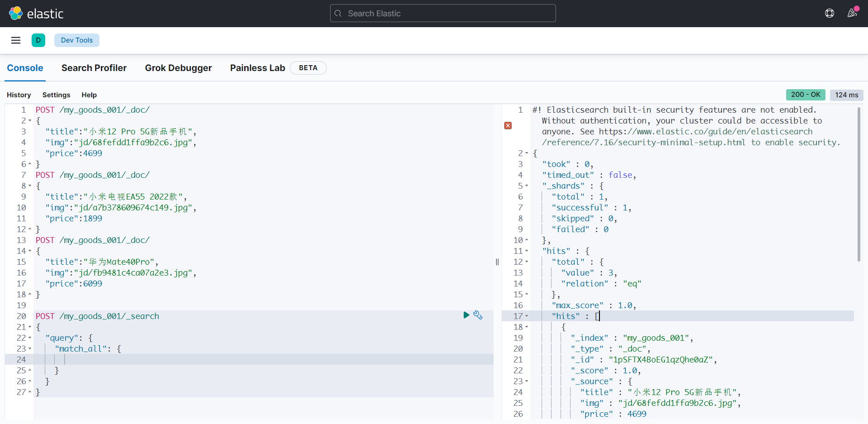Click the jd/a7b378609674c149.jpg img line
The width and height of the screenshot is (868, 424).
(121, 208)
